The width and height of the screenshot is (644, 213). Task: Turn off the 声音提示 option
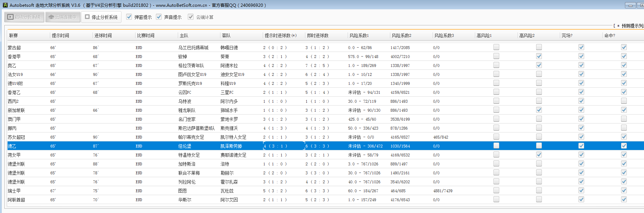[x=159, y=17]
